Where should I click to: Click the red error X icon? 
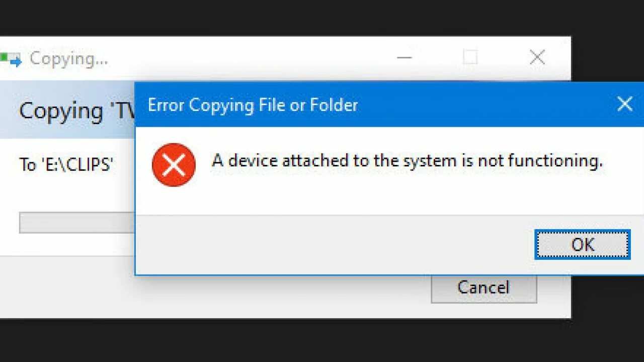[174, 164]
